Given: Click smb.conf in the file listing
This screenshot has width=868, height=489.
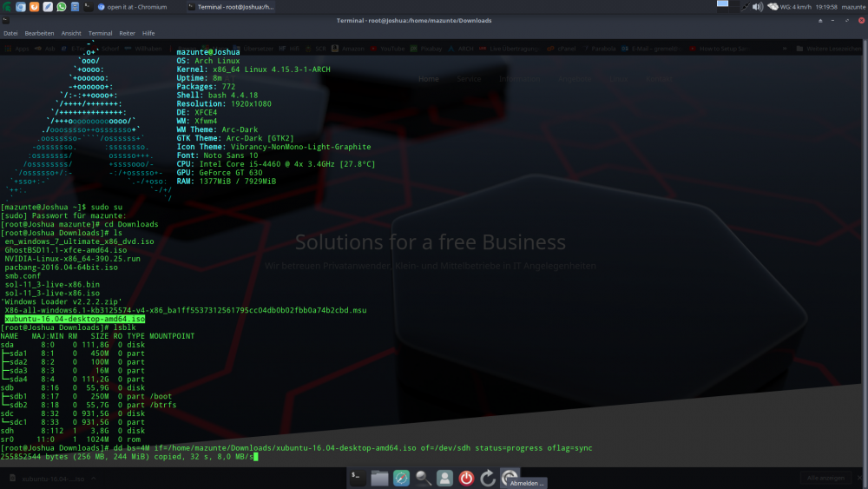Looking at the screenshot, I should [23, 276].
